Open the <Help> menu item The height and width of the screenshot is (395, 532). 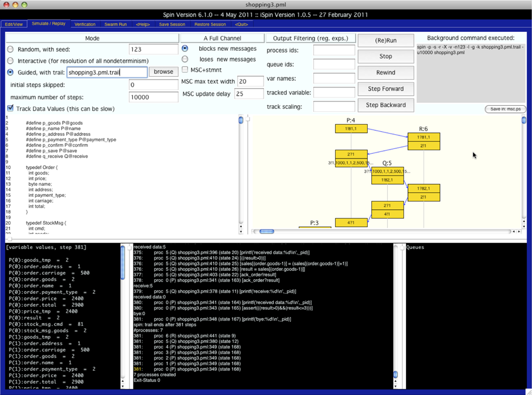click(143, 24)
